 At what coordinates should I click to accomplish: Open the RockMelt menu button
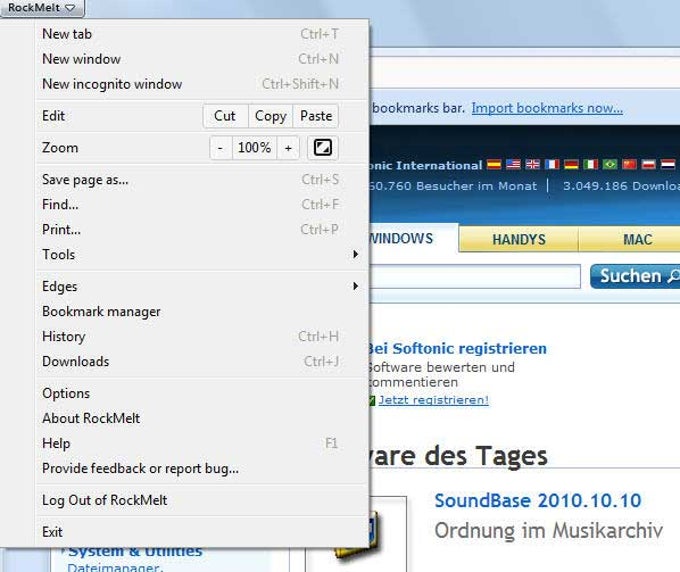coord(42,8)
